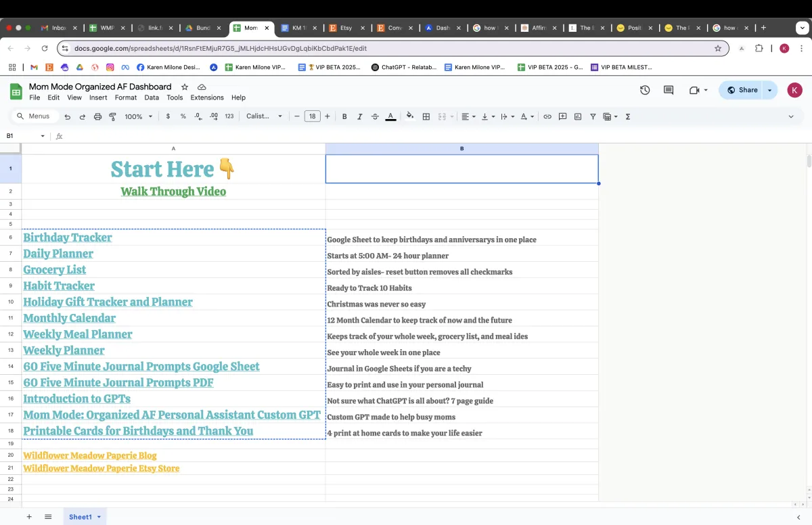Click the create filter icon

[x=593, y=116]
